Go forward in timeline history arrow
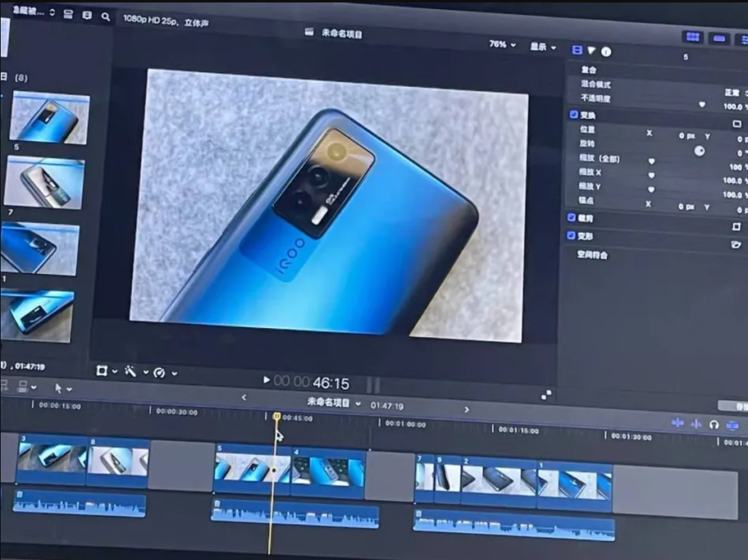The height and width of the screenshot is (560, 748). [x=467, y=410]
